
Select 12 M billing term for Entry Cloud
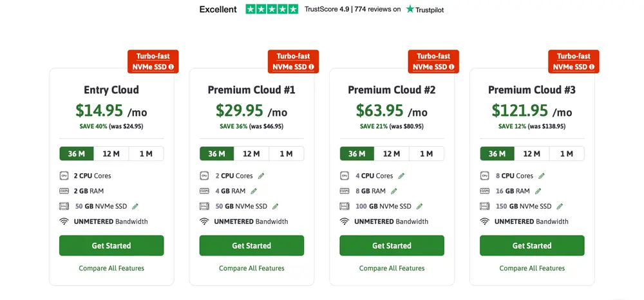[111, 154]
